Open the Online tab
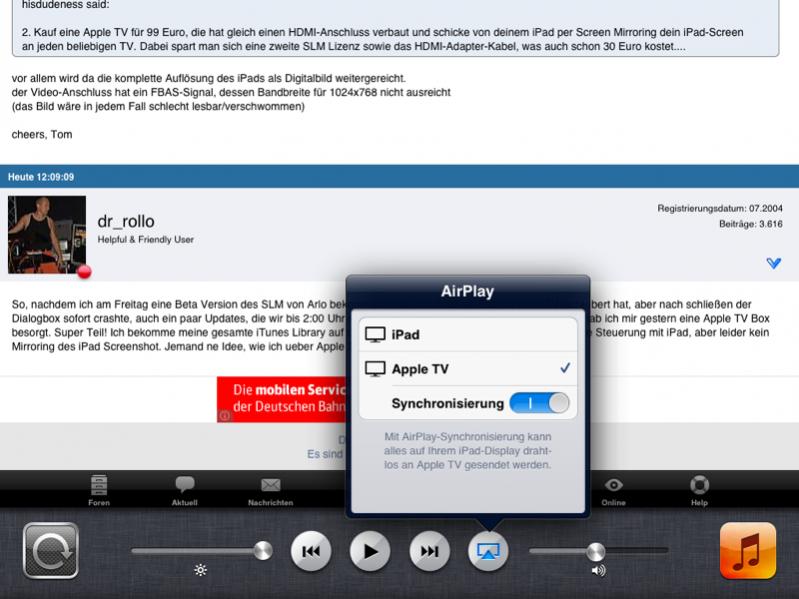 614,490
